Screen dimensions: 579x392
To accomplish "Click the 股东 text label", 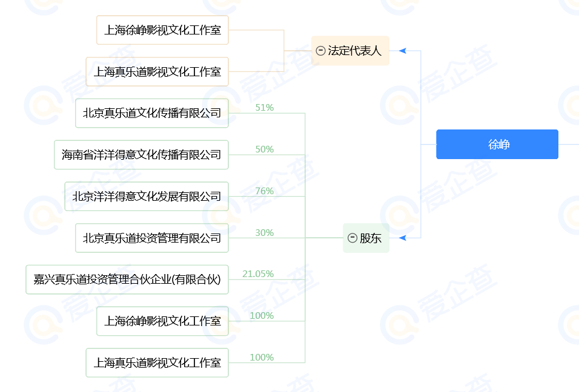I will point(371,238).
